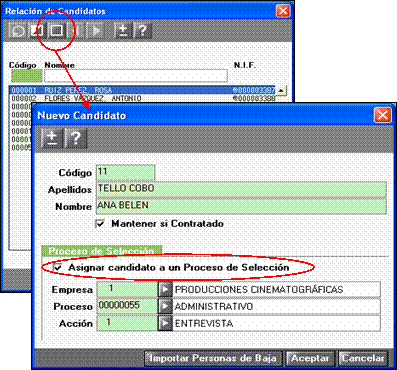Viewport: 397px width, 370px height.
Task: Open the plus/minus calculator in Nuevo Candidato
Action: point(52,138)
